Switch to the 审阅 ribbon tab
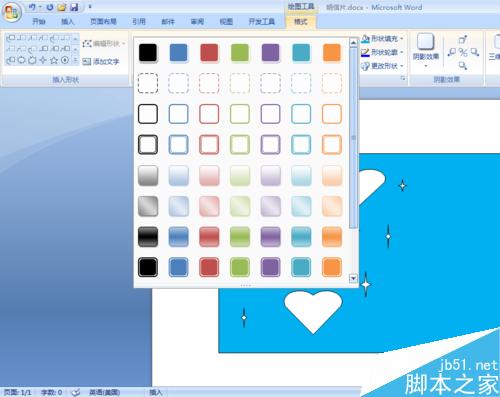This screenshot has width=500, height=397. (x=197, y=22)
